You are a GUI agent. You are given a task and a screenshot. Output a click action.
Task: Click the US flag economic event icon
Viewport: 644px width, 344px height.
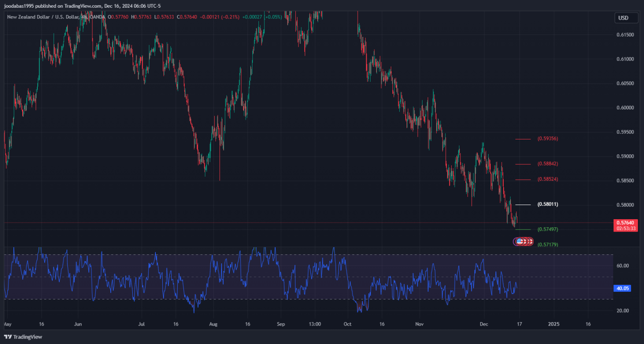click(x=520, y=241)
